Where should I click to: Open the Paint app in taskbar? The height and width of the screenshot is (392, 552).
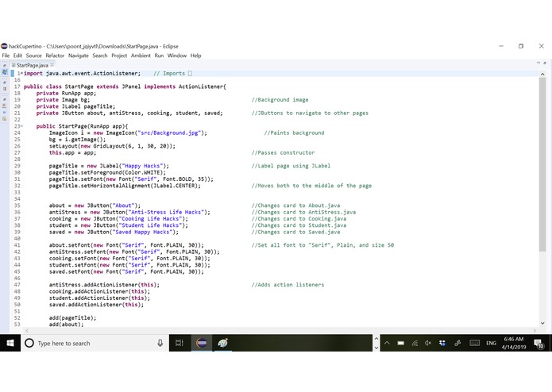(222, 343)
